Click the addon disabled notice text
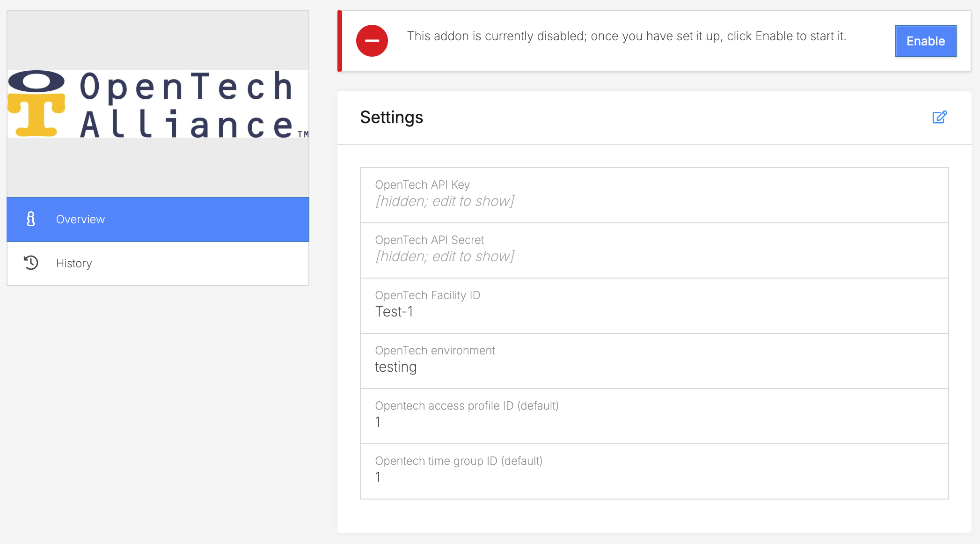This screenshot has width=980, height=544. [626, 37]
